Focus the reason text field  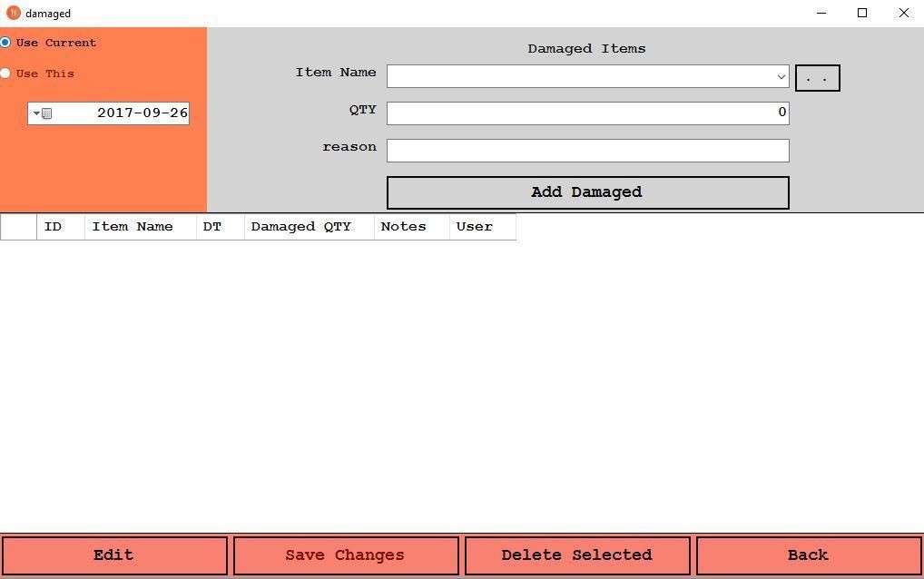pos(587,151)
